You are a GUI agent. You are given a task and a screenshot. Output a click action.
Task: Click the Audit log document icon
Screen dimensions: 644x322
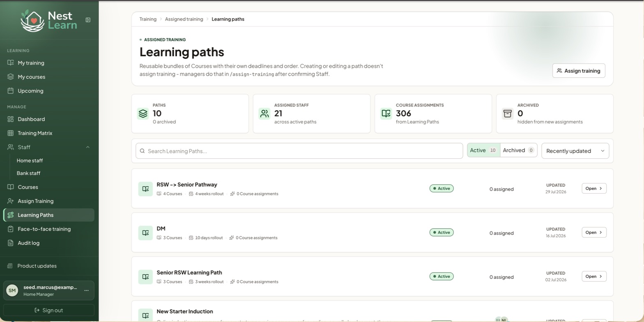point(11,243)
